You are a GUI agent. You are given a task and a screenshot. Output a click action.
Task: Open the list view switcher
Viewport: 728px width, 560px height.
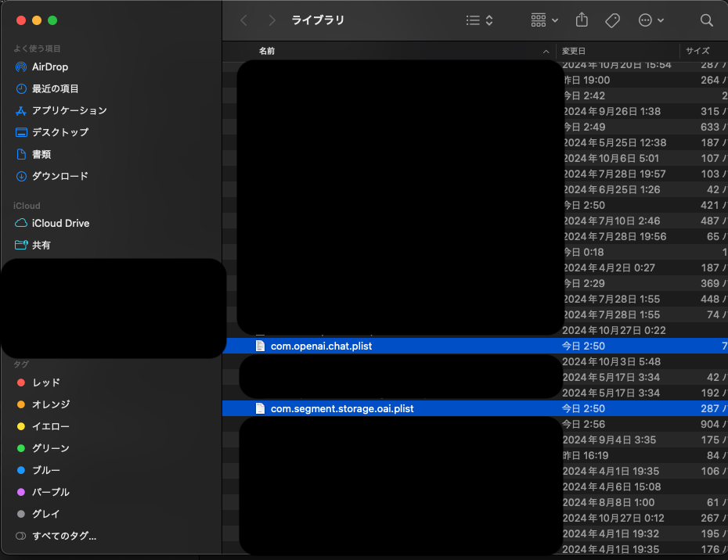479,20
